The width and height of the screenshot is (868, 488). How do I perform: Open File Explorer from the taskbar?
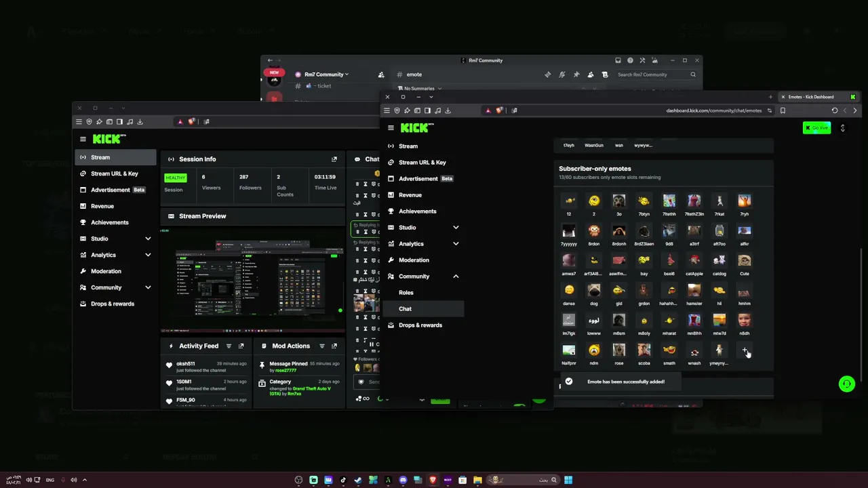click(x=477, y=480)
